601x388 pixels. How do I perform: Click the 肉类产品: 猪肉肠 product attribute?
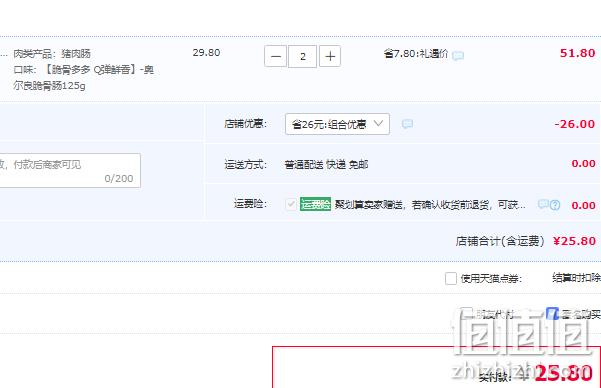tap(52, 54)
